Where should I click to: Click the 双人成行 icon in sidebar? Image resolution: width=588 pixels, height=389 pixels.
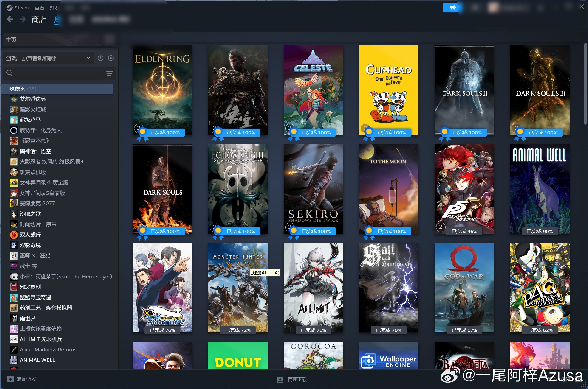pos(14,235)
